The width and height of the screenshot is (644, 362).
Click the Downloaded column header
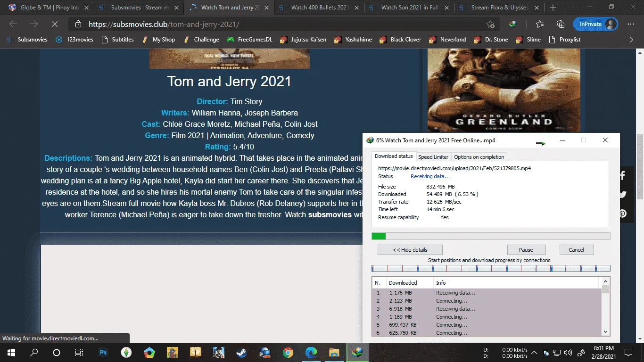(x=410, y=283)
